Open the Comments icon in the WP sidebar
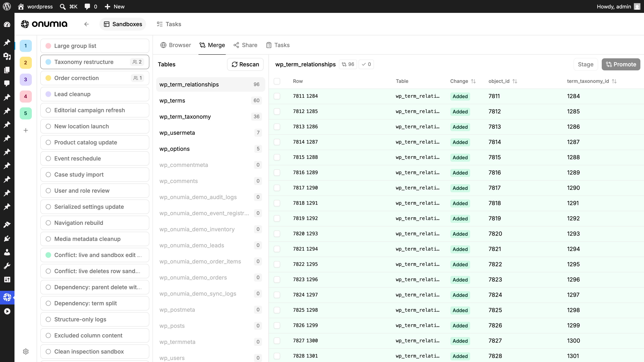Viewport: 644px width, 362px height. (x=7, y=83)
